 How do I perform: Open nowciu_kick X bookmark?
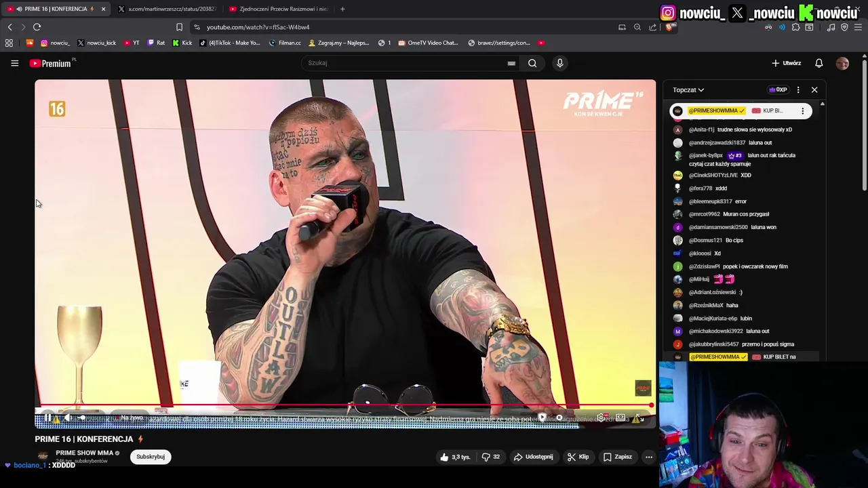coord(96,43)
